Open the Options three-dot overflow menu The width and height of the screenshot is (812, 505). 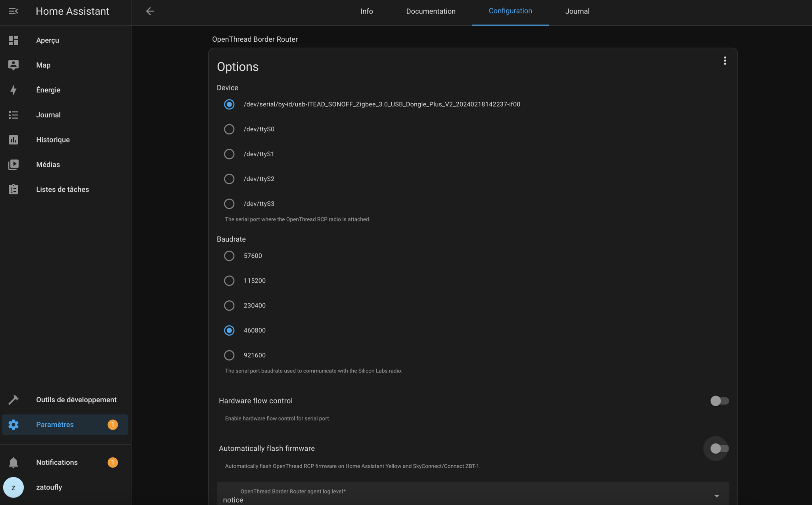pos(725,61)
